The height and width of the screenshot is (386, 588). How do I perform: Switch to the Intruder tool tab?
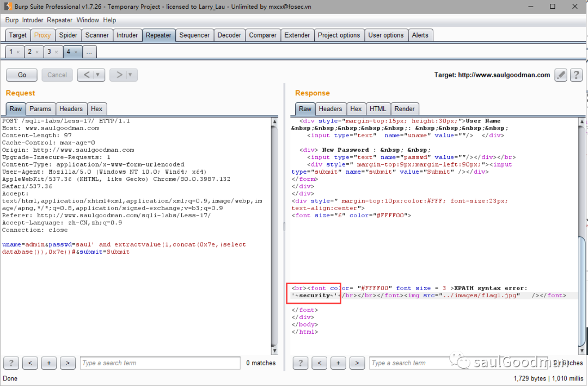tap(127, 35)
